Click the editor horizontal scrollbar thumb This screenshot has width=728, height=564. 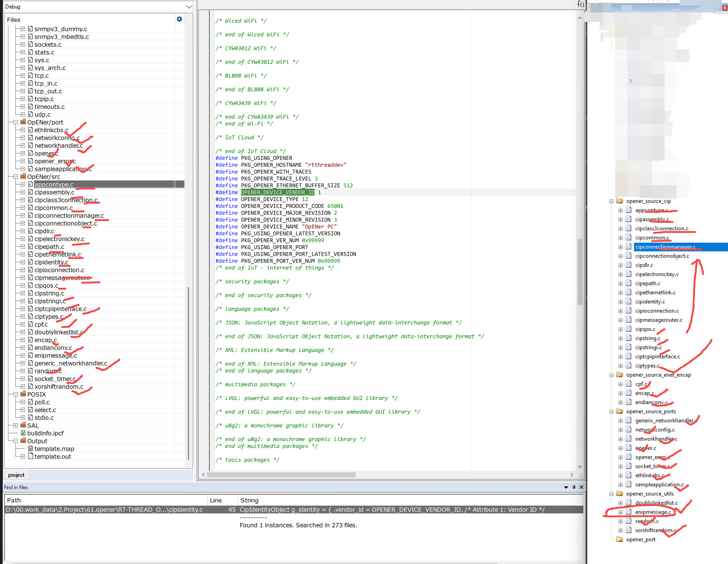281,475
